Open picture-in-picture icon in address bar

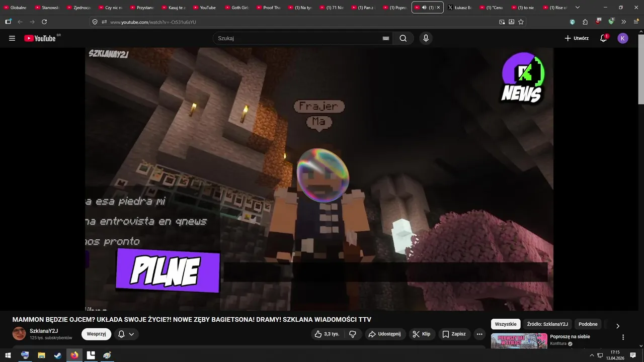pos(502,22)
